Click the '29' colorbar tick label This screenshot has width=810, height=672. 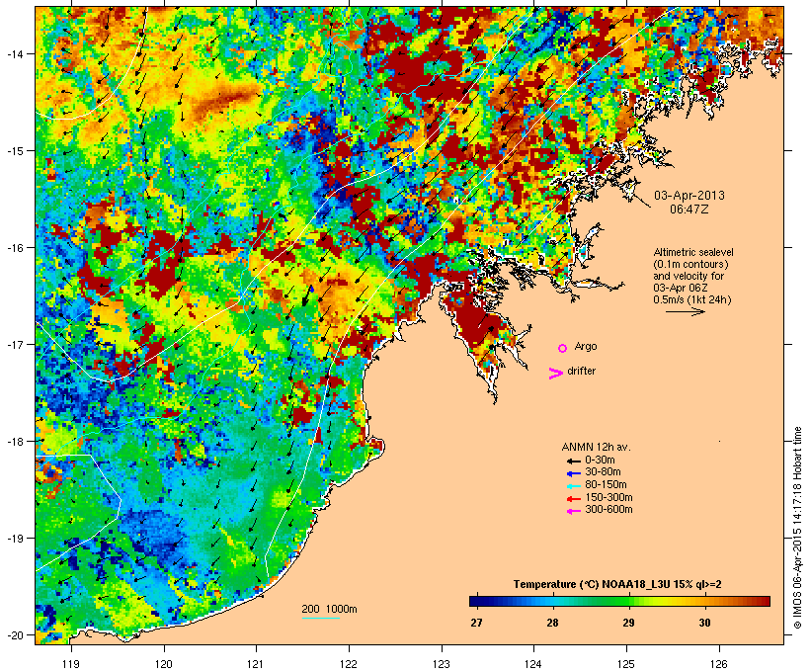point(628,623)
